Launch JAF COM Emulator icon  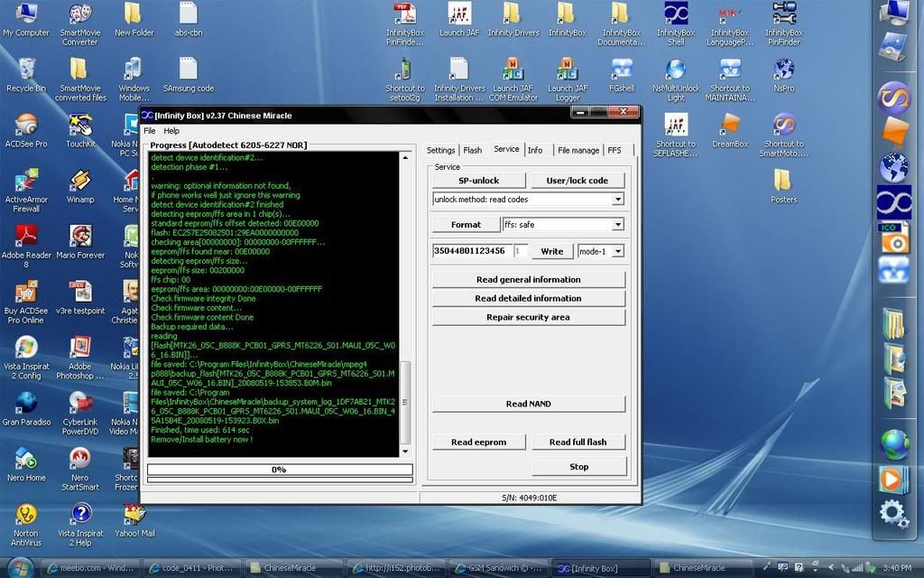click(513, 79)
